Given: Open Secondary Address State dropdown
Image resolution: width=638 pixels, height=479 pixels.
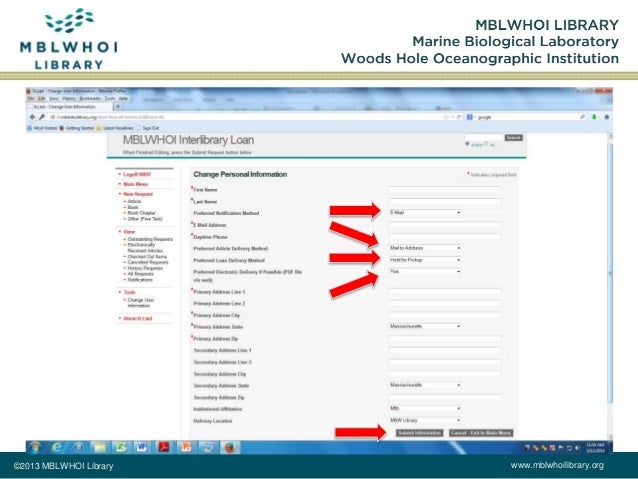Looking at the screenshot, I should point(425,385).
